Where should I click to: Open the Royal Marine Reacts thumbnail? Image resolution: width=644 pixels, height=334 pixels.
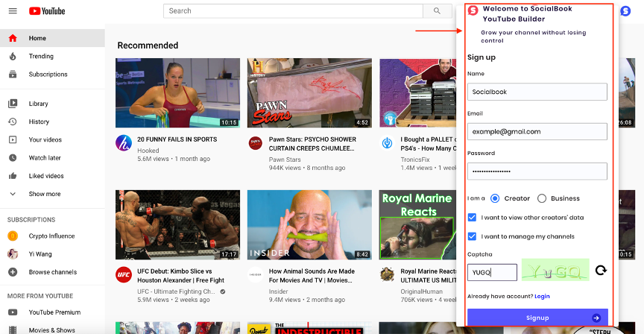click(417, 224)
